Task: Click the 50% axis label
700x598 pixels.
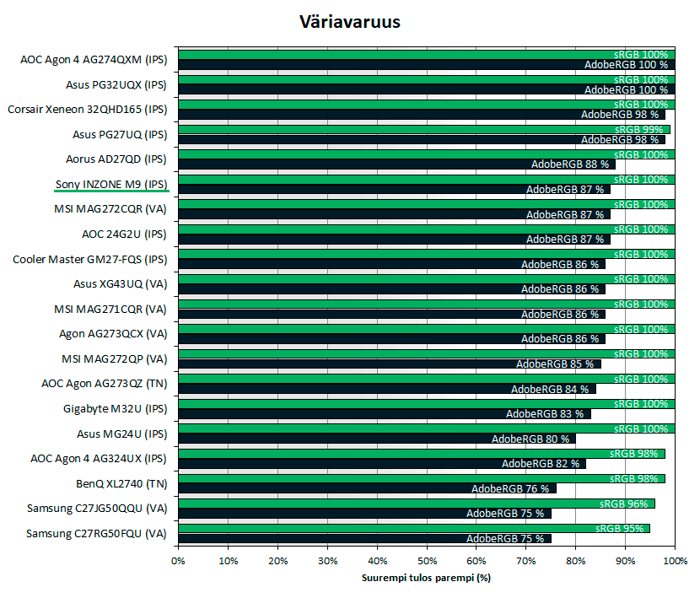Action: click(x=428, y=561)
